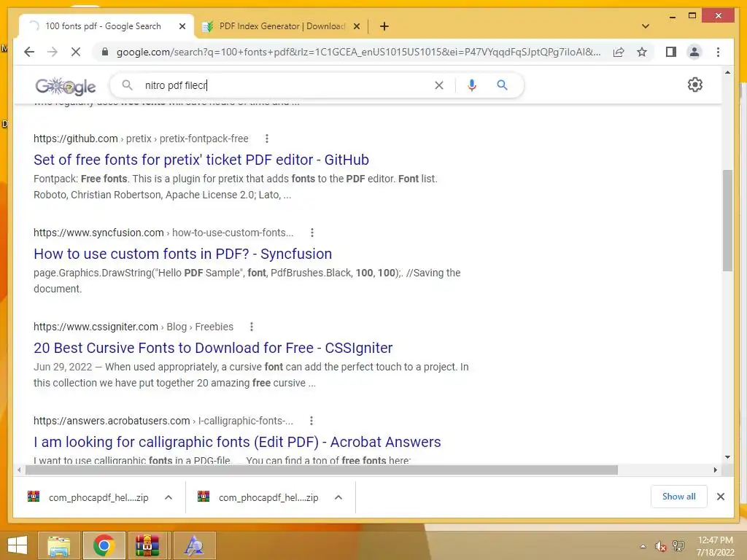Show hidden system tray icons
The image size is (747, 560).
[x=643, y=546]
